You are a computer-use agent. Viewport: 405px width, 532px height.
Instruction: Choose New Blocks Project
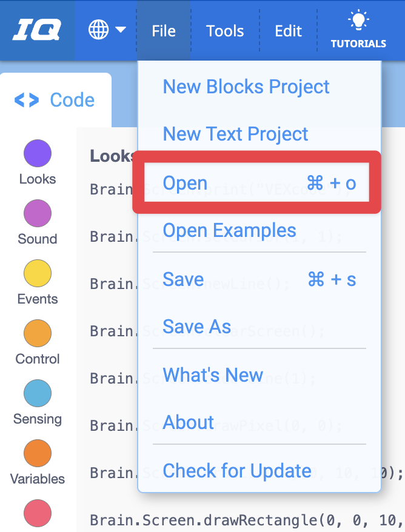pyautogui.click(x=246, y=87)
